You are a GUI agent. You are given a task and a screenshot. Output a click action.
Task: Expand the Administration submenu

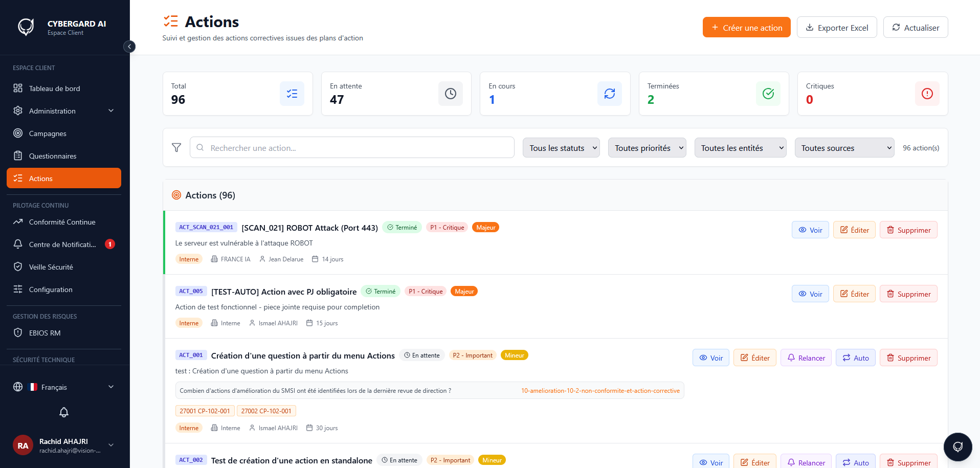[64, 111]
